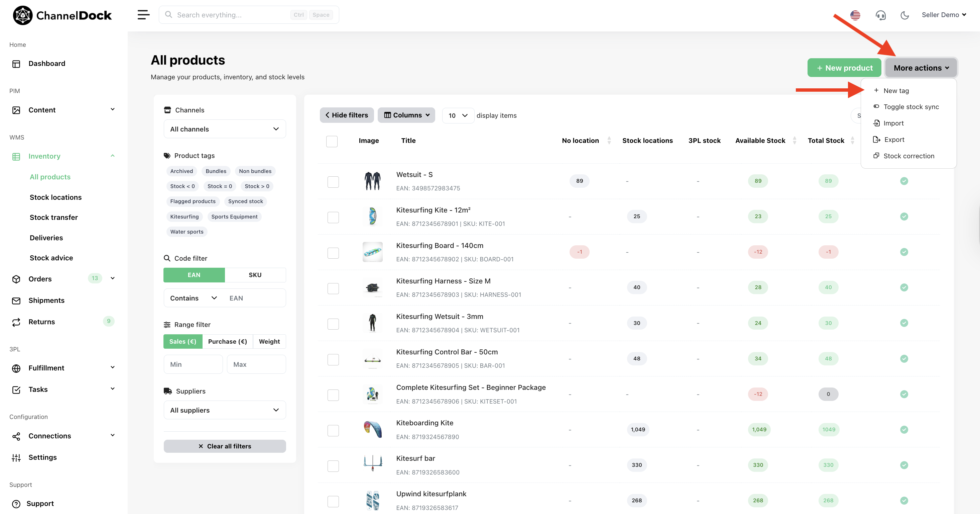Open Settings sliders icon in sidebar
980x514 pixels.
coord(16,457)
